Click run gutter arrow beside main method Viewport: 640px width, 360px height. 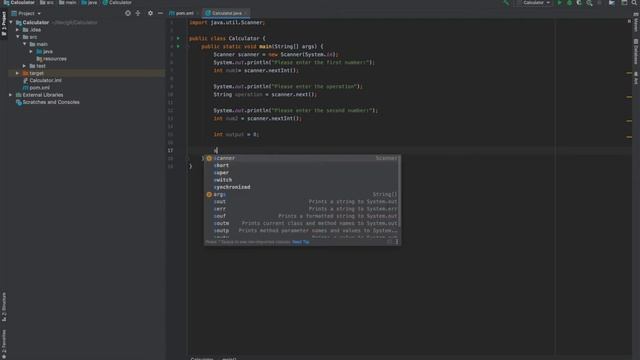pyautogui.click(x=178, y=47)
